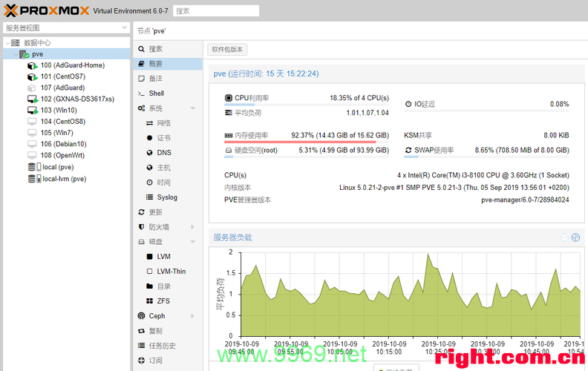588x371 pixels.
Task: Click the CPU利用率 chip icon
Action: click(x=229, y=98)
